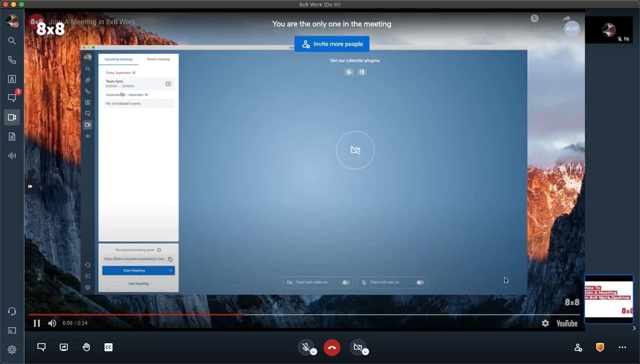Image resolution: width=640 pixels, height=364 pixels.
Task: Click the headset support icon in sidebar
Action: [12, 311]
